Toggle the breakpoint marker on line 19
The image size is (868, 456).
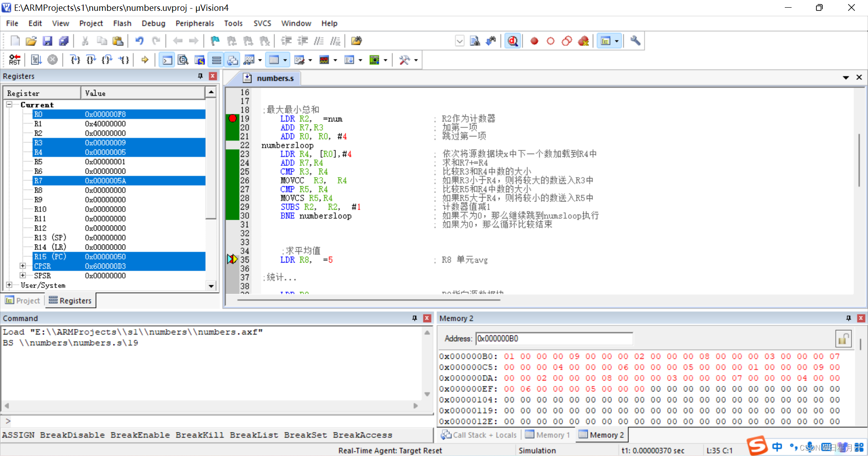pos(232,118)
